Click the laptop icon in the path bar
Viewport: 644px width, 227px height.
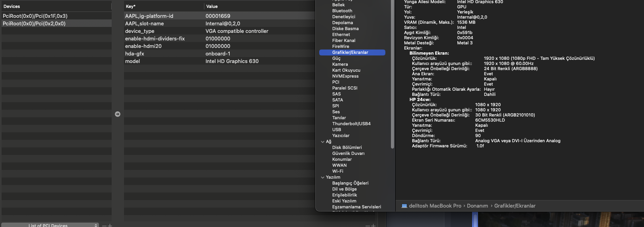(x=404, y=206)
